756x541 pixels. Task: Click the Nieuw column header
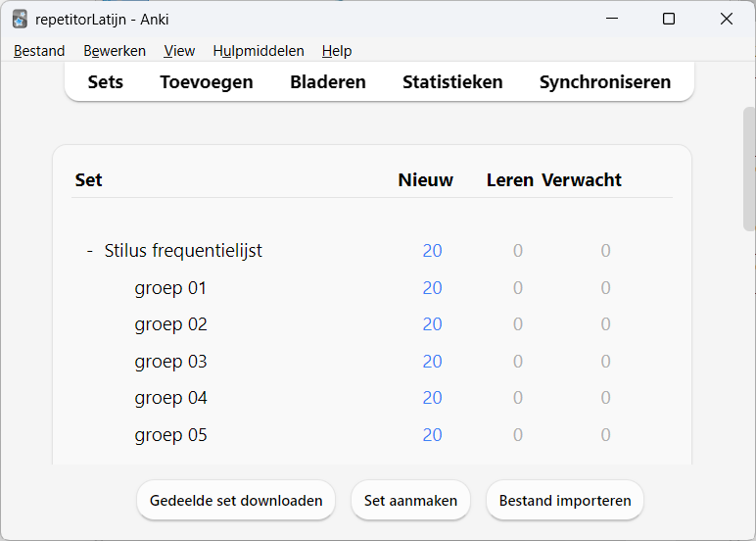click(425, 180)
